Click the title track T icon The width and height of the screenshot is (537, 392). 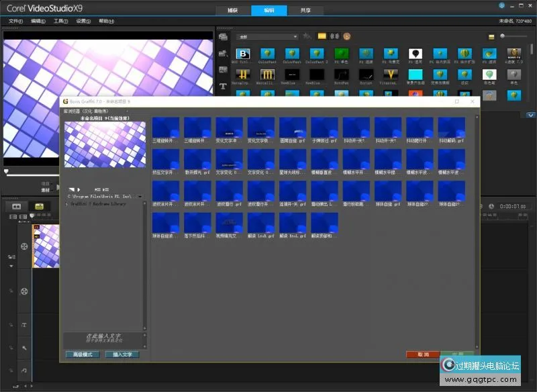click(x=24, y=325)
